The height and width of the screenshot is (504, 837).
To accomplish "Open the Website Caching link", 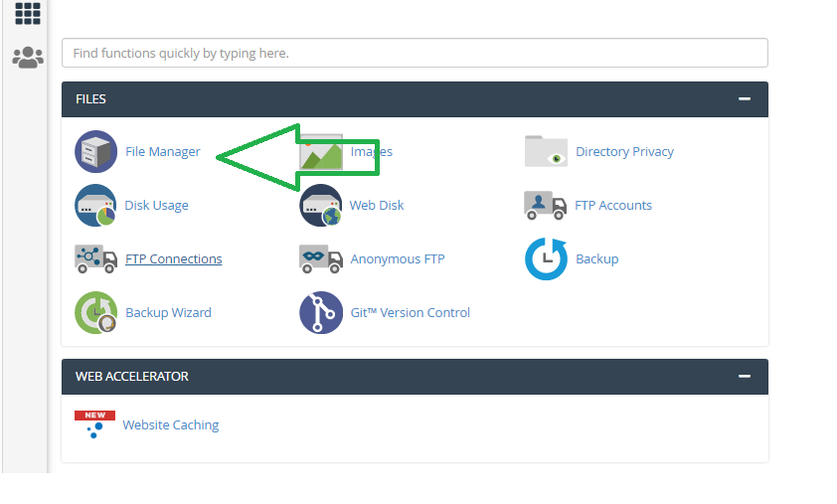I will 171,425.
